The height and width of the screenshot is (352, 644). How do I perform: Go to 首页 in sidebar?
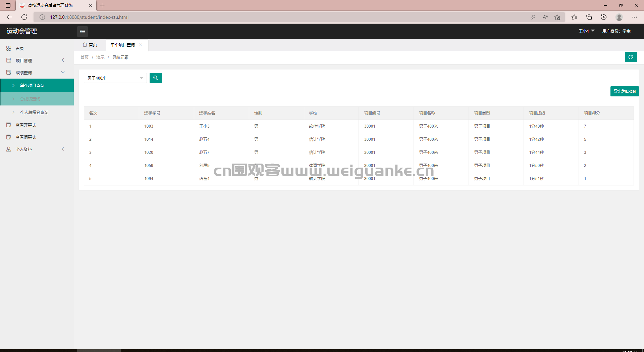37,48
